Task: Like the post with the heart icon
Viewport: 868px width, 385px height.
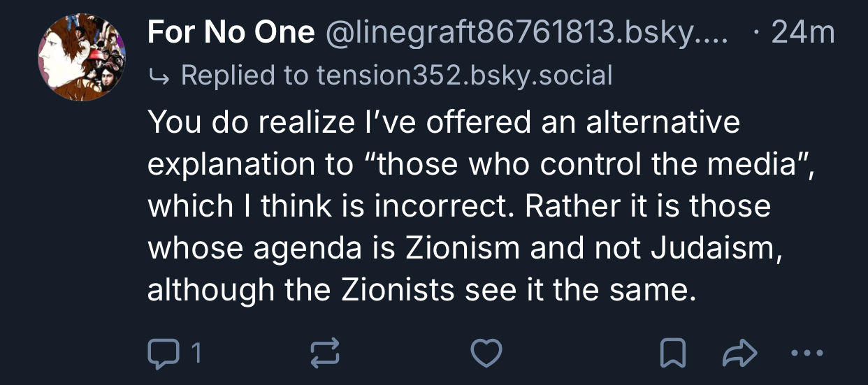Action: (486, 354)
